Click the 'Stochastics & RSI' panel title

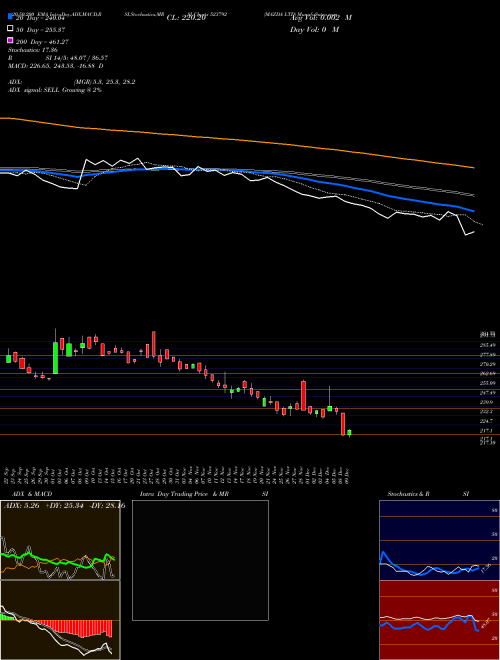(428, 494)
